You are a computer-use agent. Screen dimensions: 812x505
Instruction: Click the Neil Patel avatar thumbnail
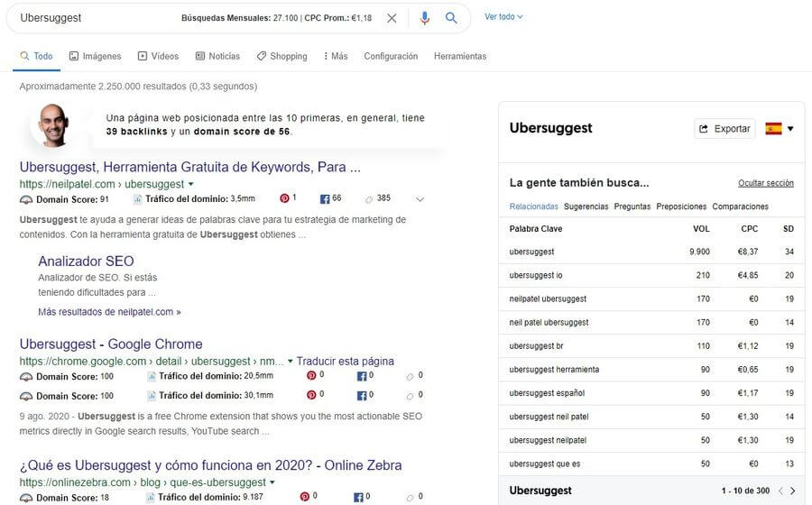coord(52,124)
